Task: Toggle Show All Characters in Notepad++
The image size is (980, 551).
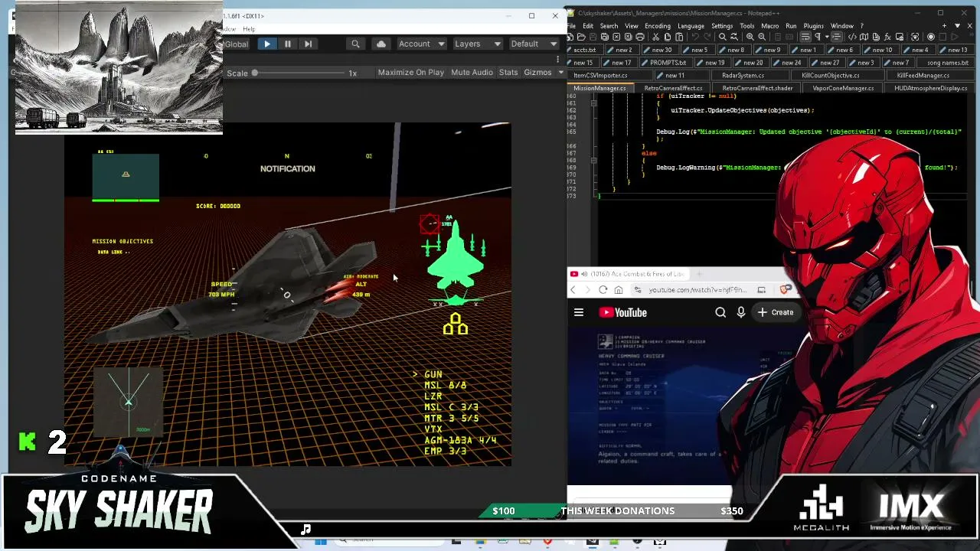Action: click(x=816, y=37)
